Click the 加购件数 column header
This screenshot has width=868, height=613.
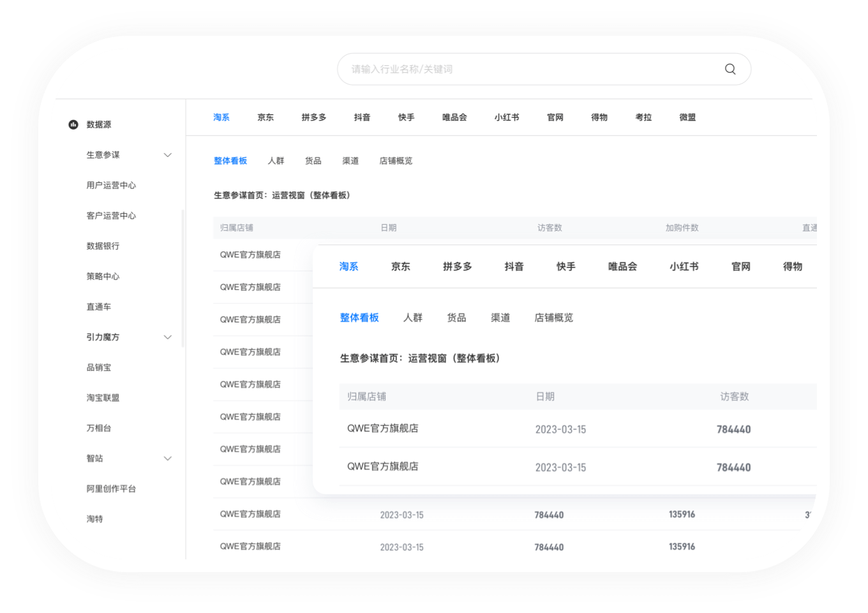pos(682,228)
